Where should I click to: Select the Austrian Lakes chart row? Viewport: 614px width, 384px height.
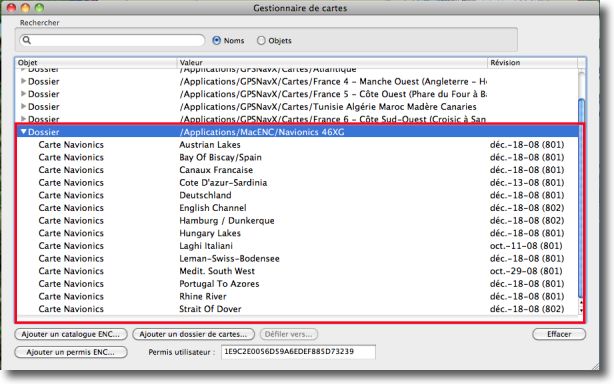(298, 144)
